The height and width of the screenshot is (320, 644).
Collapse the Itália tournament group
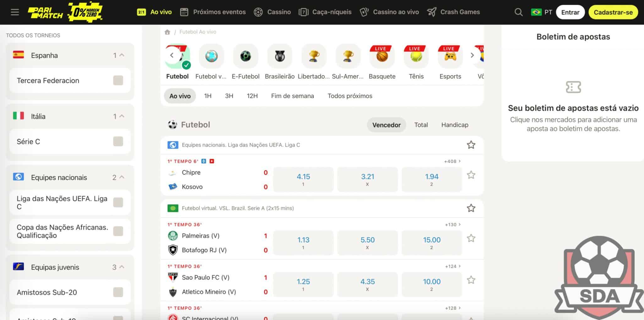[x=122, y=116]
